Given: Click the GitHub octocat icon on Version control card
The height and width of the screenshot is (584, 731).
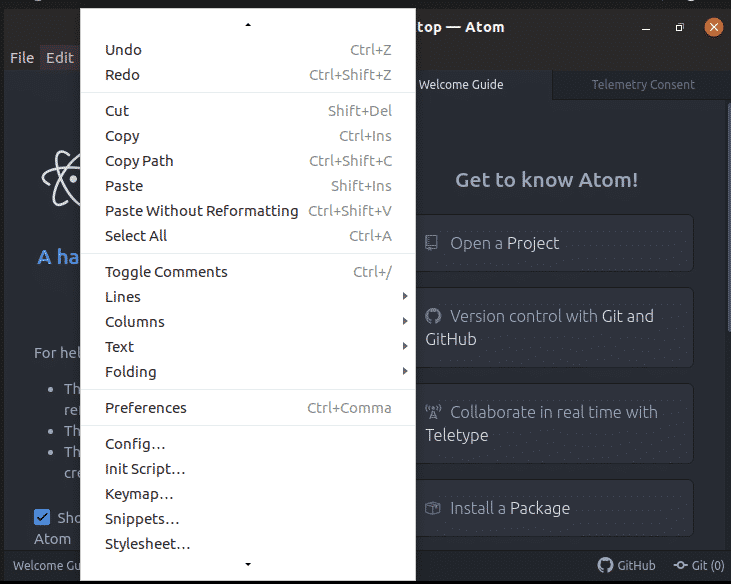Looking at the screenshot, I should pos(433,316).
